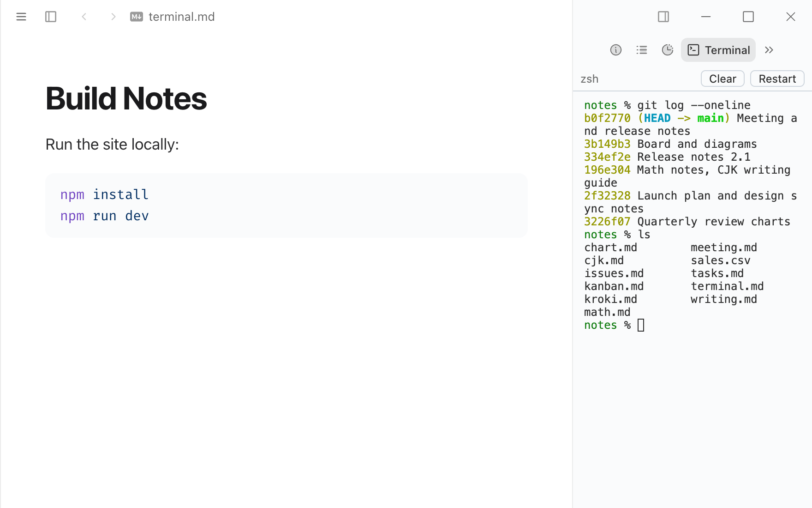Click the markdown file icon beside terminal.md

137,17
